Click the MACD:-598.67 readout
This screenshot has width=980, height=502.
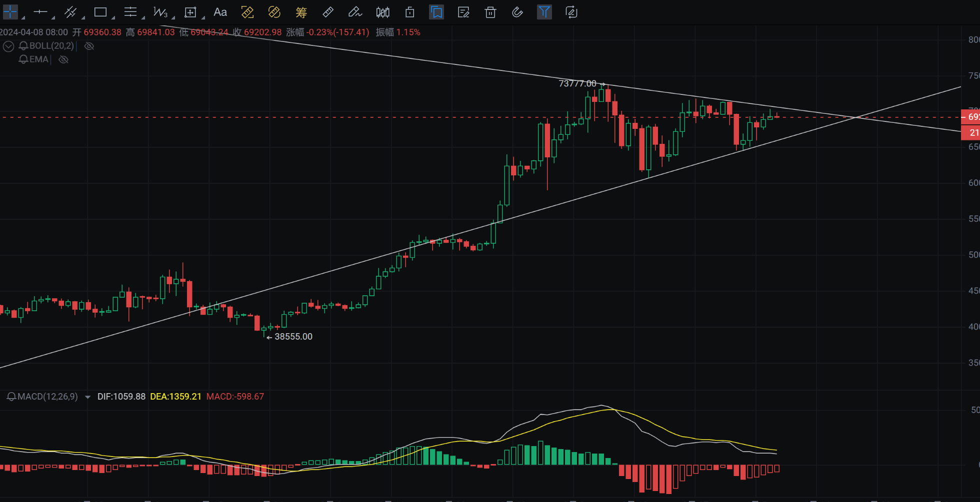tap(235, 397)
